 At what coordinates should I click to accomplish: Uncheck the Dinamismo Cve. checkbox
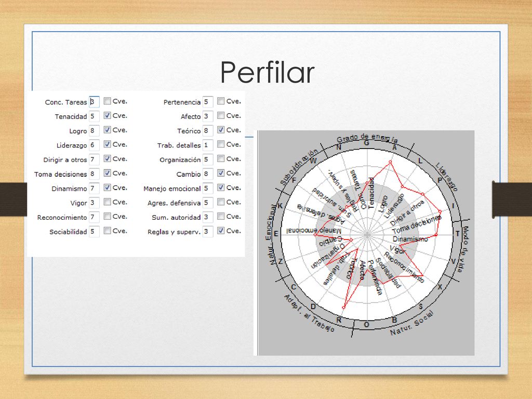[x=107, y=187]
